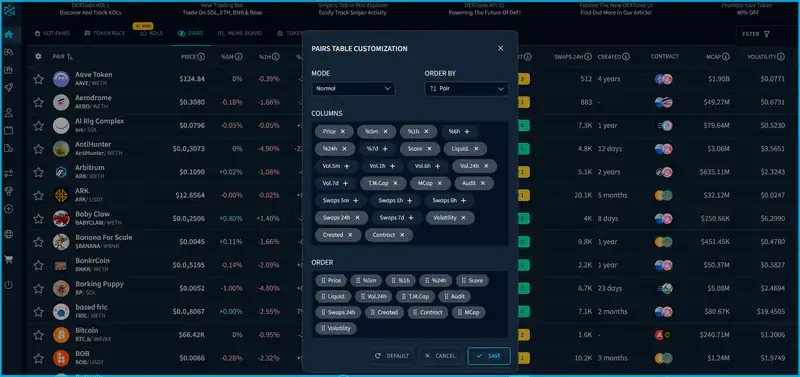
Task: Open the table settings gear icon
Action: 38,57
